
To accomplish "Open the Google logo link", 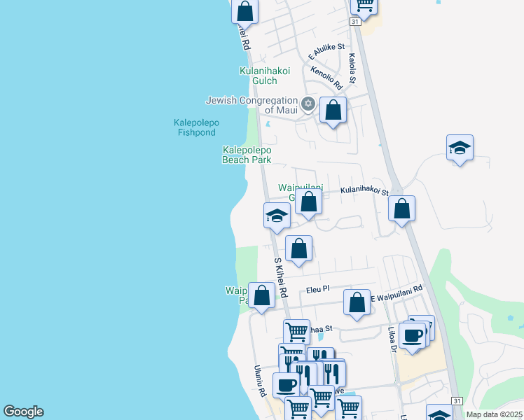I will [x=23, y=412].
